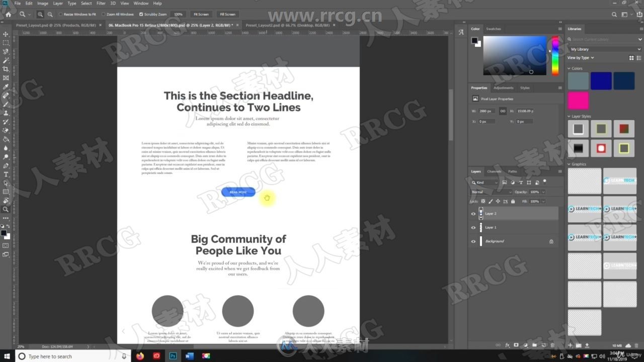The height and width of the screenshot is (362, 644).
Task: Filter layers by type layers icon
Action: (x=521, y=183)
